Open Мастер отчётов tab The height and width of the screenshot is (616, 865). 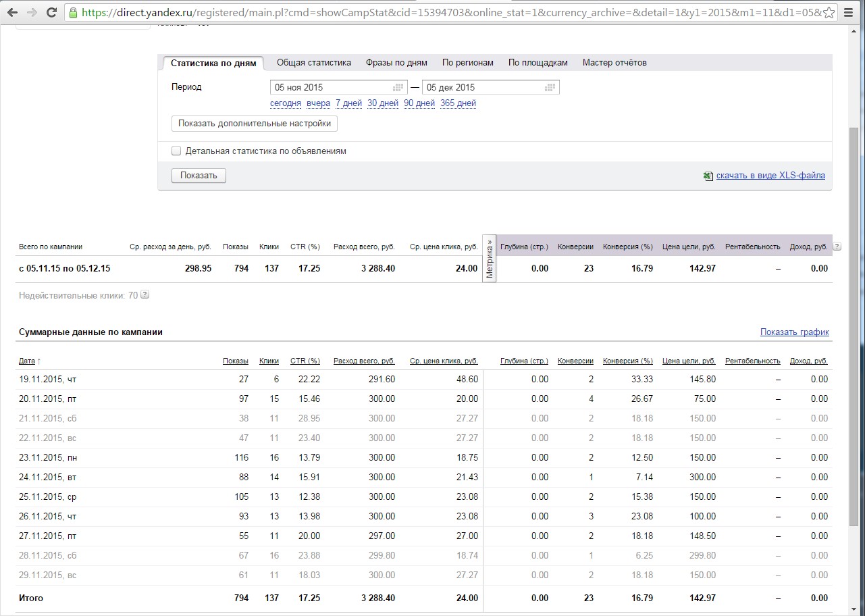[x=614, y=62]
